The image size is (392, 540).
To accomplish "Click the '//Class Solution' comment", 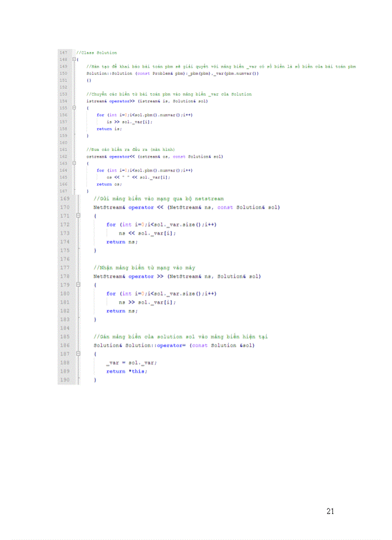I will pos(96,53).
